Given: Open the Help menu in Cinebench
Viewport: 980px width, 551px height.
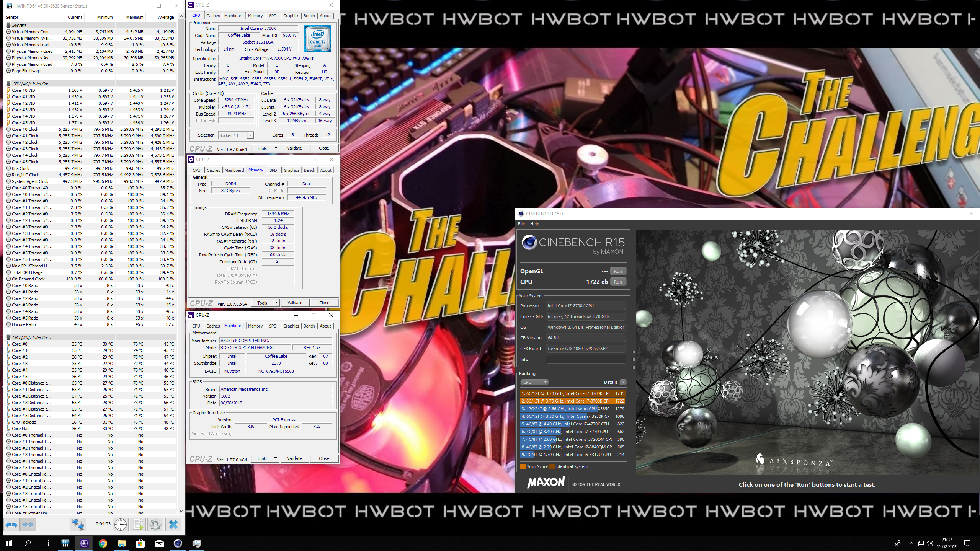Looking at the screenshot, I should (534, 224).
